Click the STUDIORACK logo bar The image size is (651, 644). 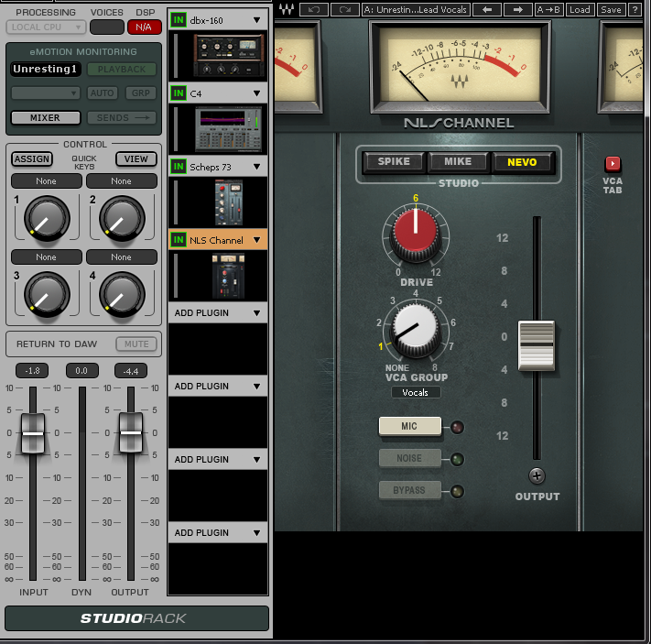coord(136,618)
